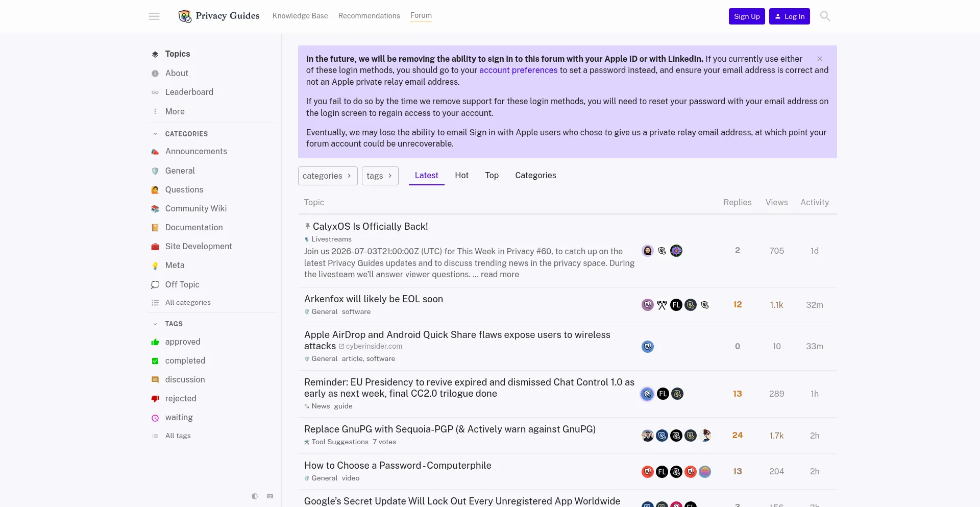Open the Recommendations nav item
This screenshot has height=507, width=980.
pos(369,16)
